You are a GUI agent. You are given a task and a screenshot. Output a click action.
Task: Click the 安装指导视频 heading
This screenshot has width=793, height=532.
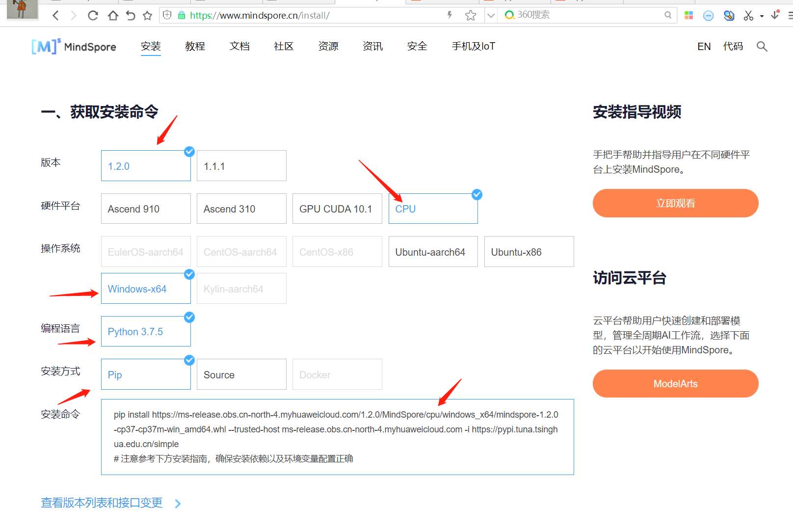637,112
